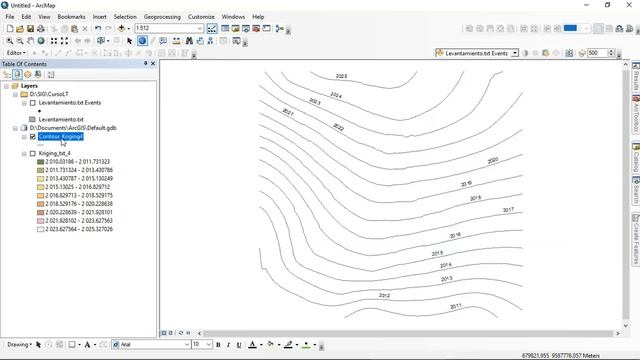Click the Fixed Zoom In icon
Image resolution: width=640 pixels, height=360 pixels.
[x=54, y=41]
